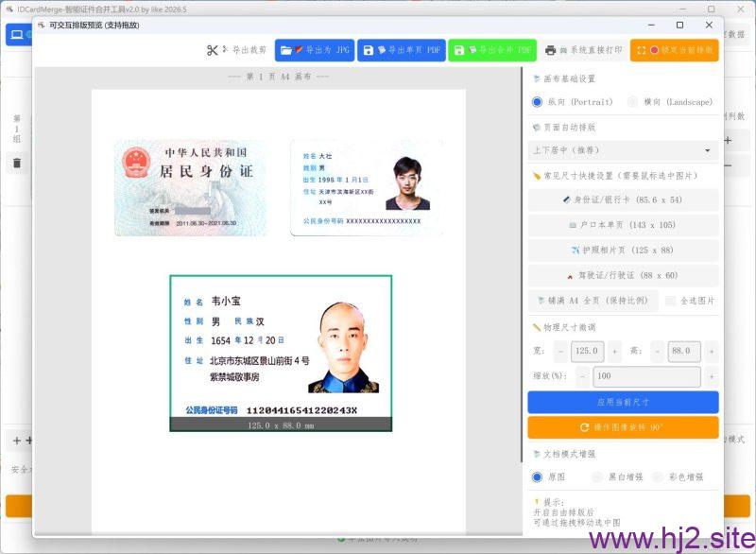The width and height of the screenshot is (756, 554).
Task: Click the 缩放(%) field showing 100
Action: tap(646, 376)
